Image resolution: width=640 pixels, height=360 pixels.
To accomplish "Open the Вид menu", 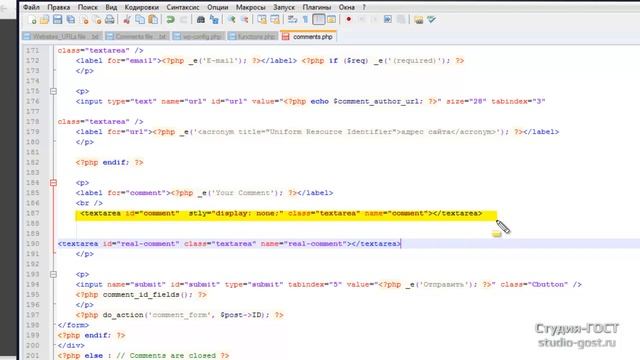I will pos(111,7).
